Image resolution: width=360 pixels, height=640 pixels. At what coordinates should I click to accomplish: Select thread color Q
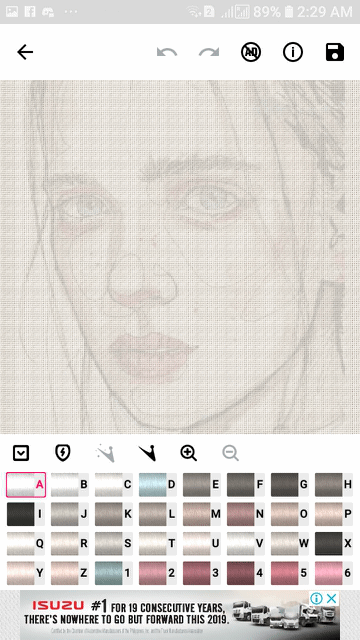click(26, 543)
